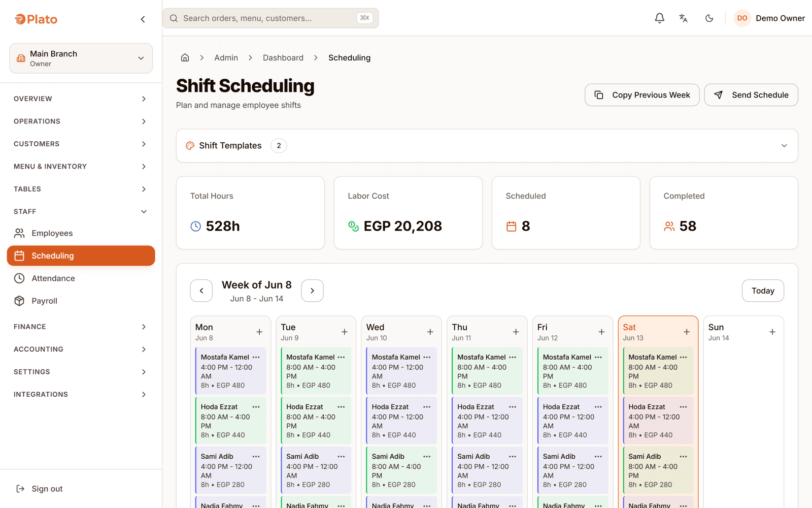Image resolution: width=812 pixels, height=508 pixels.
Task: Open notifications bell
Action: pyautogui.click(x=659, y=18)
